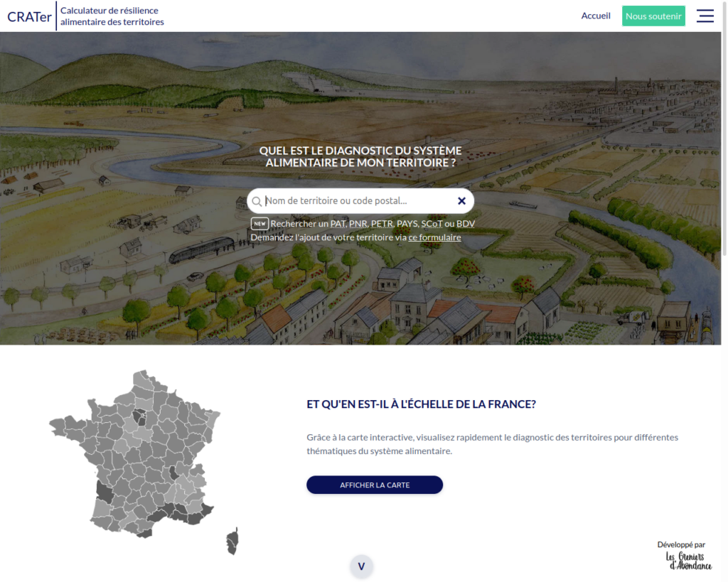Viewport: 728px width, 582px height.
Task: Click the Nous soutenir button
Action: [x=653, y=16]
